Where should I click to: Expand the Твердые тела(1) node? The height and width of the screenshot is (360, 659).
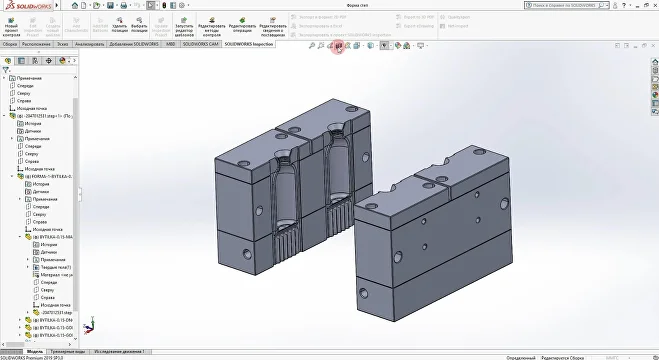pos(28,267)
